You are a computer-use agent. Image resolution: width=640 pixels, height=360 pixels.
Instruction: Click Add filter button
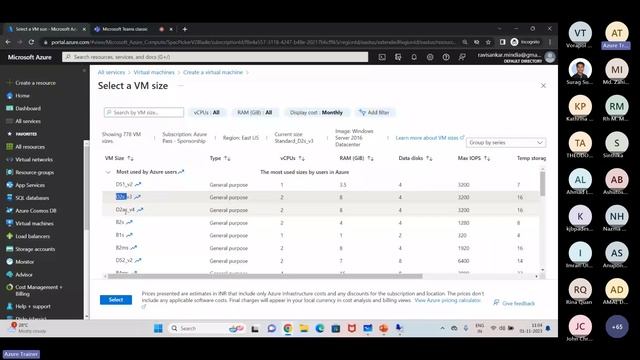pos(374,112)
